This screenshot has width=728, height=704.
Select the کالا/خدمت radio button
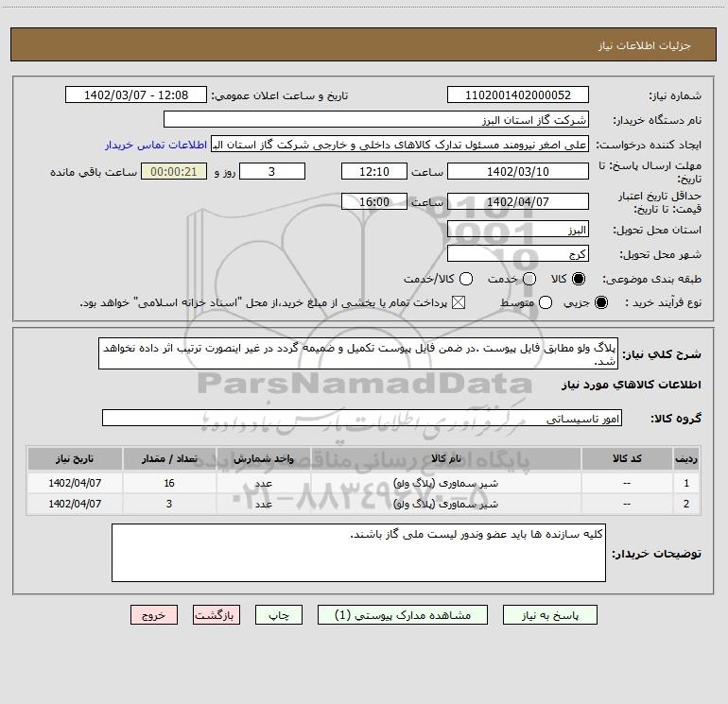point(466,279)
